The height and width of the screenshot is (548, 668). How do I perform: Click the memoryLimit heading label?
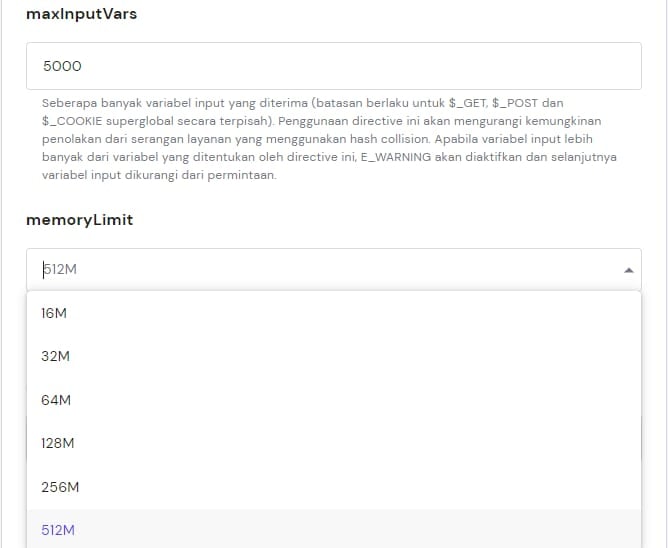point(79,220)
